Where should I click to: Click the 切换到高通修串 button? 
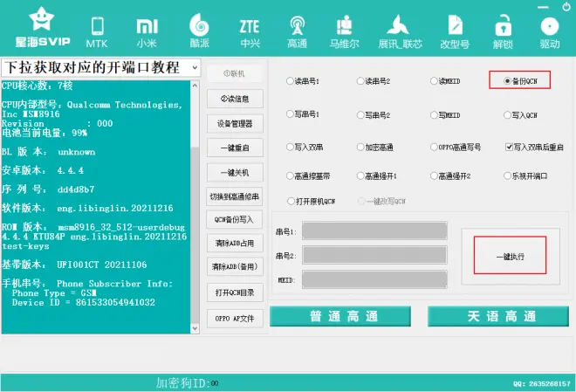(235, 196)
